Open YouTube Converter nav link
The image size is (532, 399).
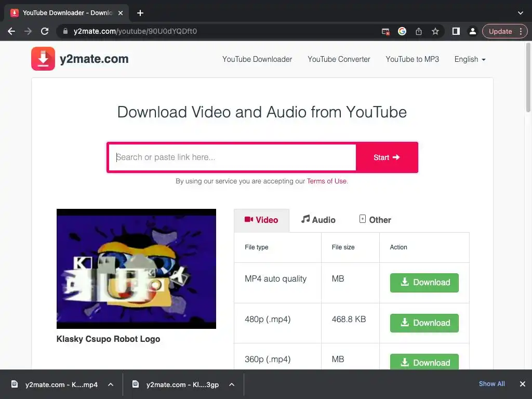click(339, 59)
